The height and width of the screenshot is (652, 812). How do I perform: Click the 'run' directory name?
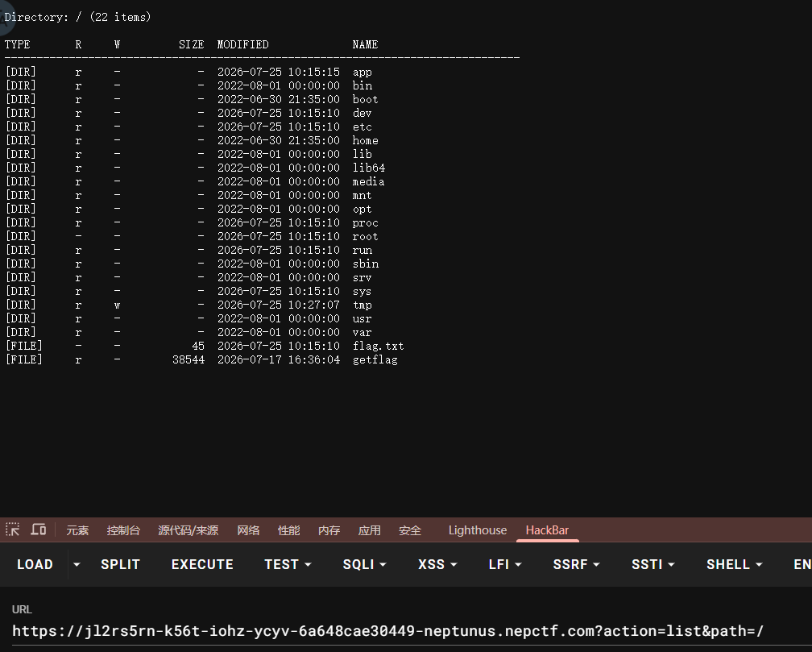click(362, 250)
